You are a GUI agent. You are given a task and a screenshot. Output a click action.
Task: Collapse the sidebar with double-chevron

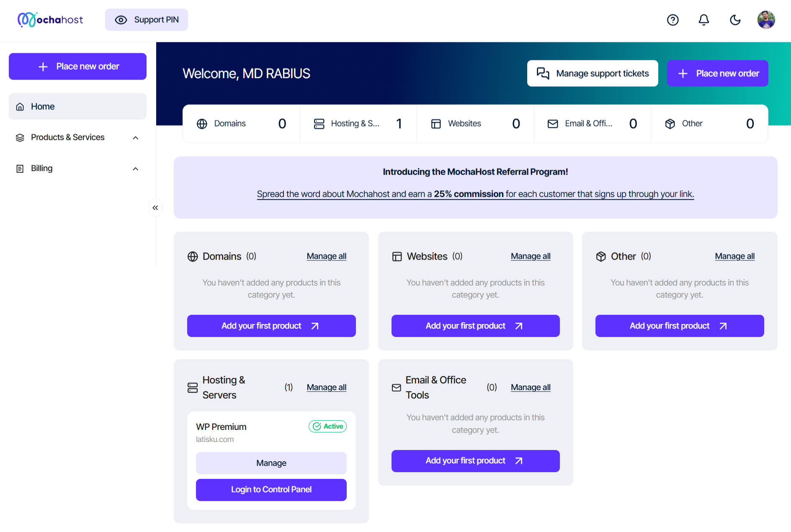pos(155,208)
